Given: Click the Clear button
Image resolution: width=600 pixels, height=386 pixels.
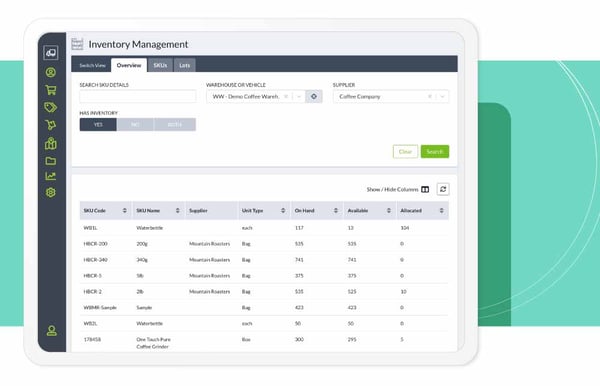Looking at the screenshot, I should click(405, 151).
